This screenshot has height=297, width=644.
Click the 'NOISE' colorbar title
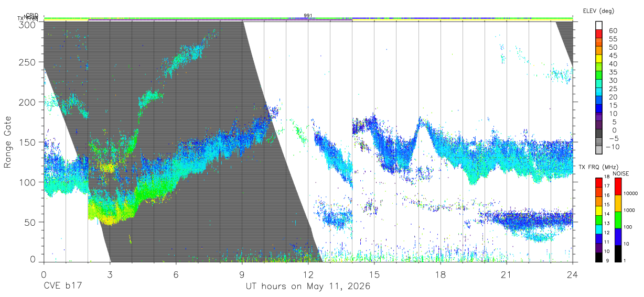[x=621, y=173]
